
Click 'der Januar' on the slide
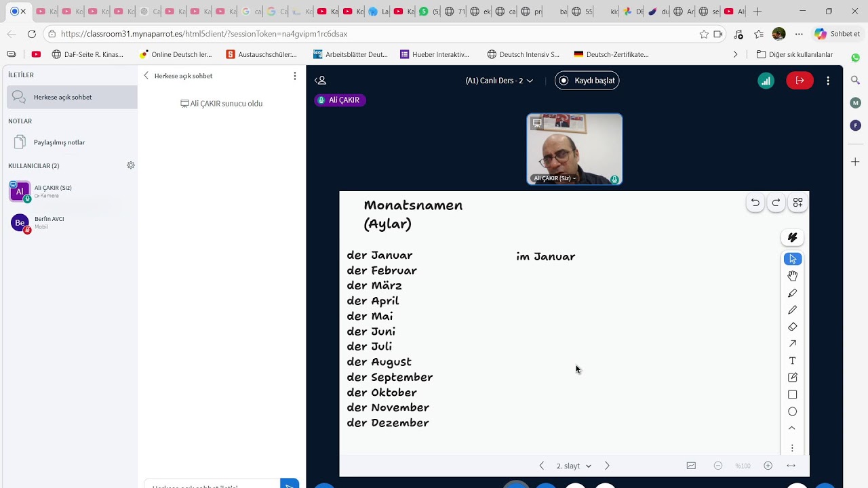(380, 256)
